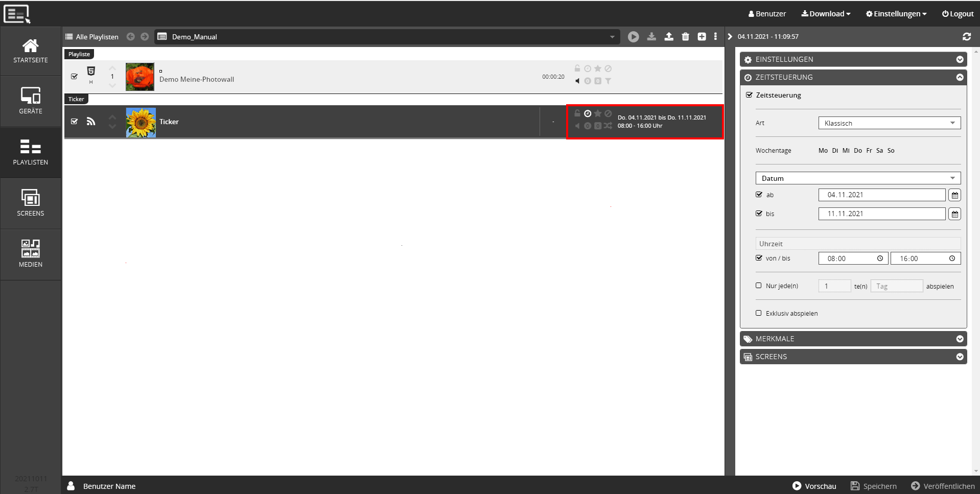Enable Exklusiv abspielen checkbox

tap(759, 313)
